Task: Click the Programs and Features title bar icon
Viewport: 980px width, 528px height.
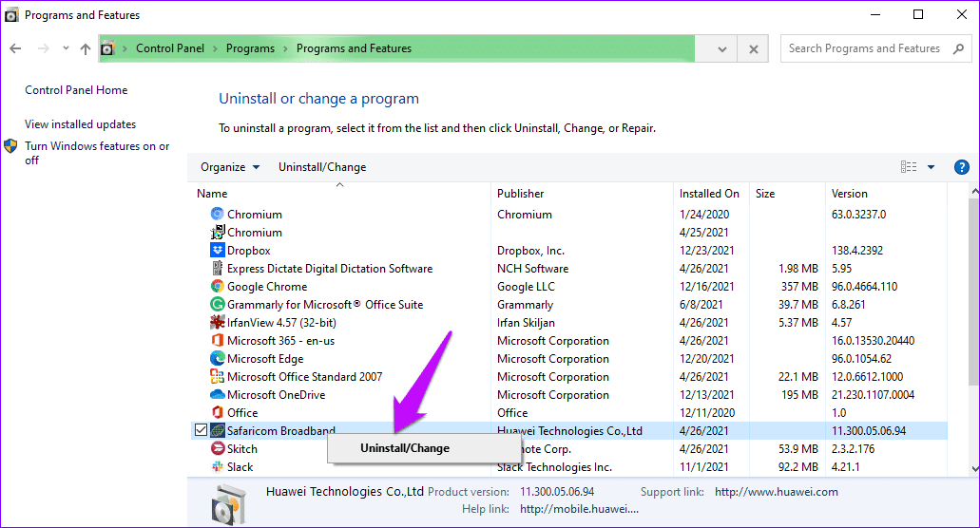Action: 11,15
